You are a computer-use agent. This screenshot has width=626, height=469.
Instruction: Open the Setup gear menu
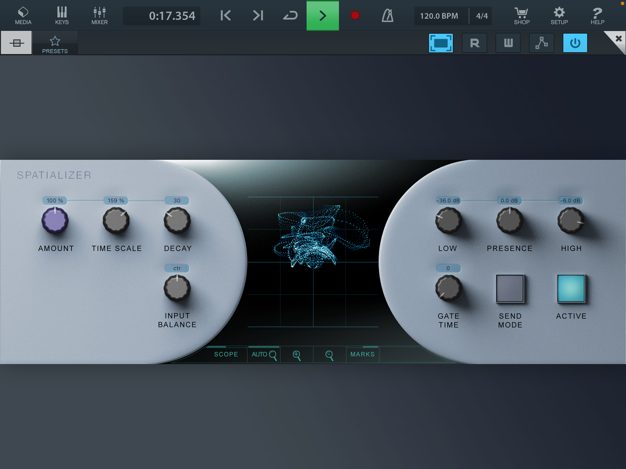click(559, 15)
